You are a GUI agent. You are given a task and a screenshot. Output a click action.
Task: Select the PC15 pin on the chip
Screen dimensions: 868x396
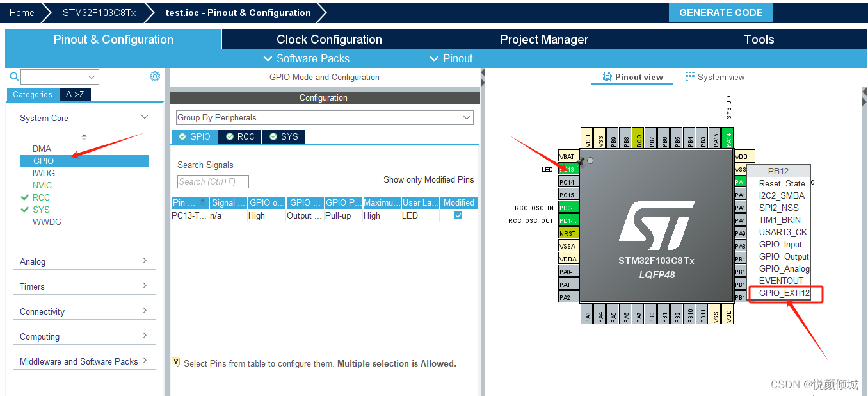(568, 195)
